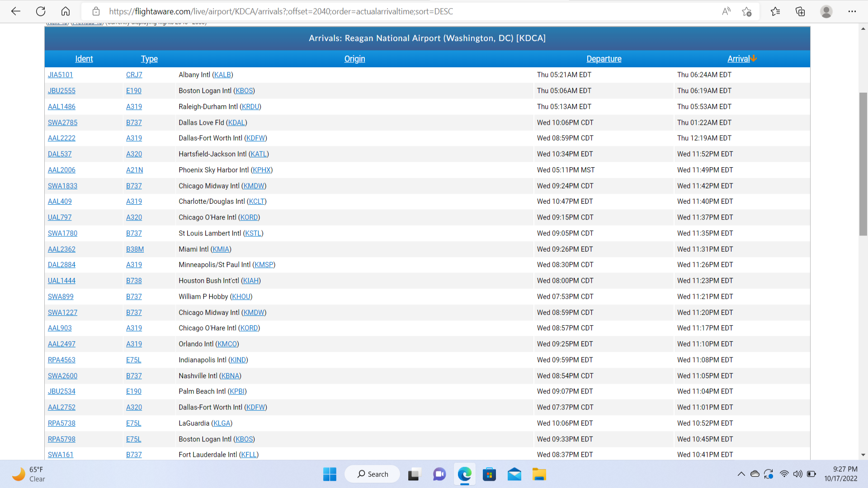Open KLGA airport link
This screenshot has width=868, height=488.
222,423
